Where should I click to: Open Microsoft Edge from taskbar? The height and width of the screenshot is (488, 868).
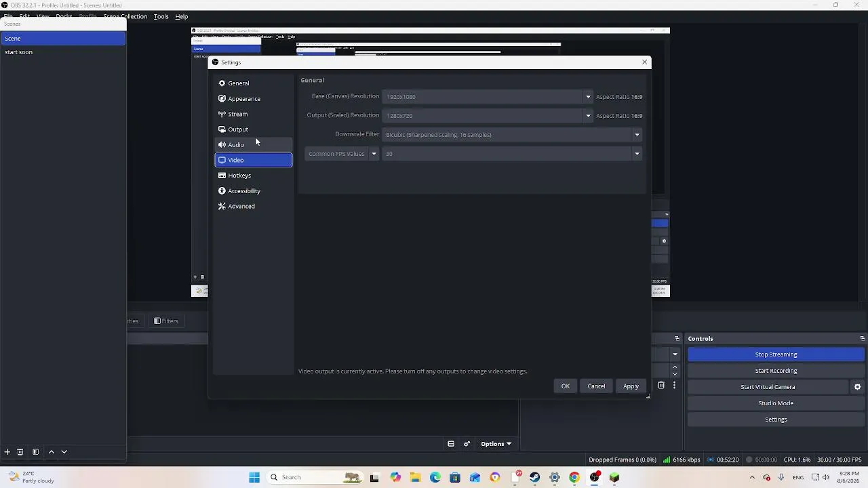point(435,478)
